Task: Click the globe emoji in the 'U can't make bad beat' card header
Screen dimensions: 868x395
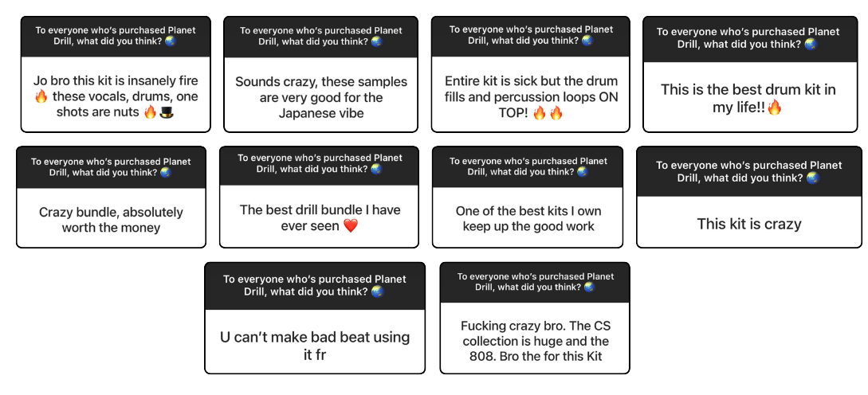Action: [x=378, y=291]
